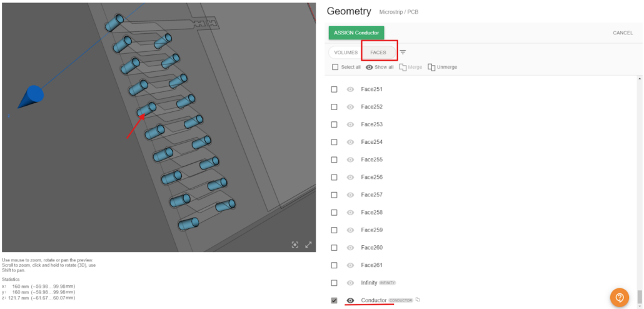Viewport: 644px width, 309px height.
Task: Click the face list vertical scrollbar
Action: pyautogui.click(x=638, y=188)
